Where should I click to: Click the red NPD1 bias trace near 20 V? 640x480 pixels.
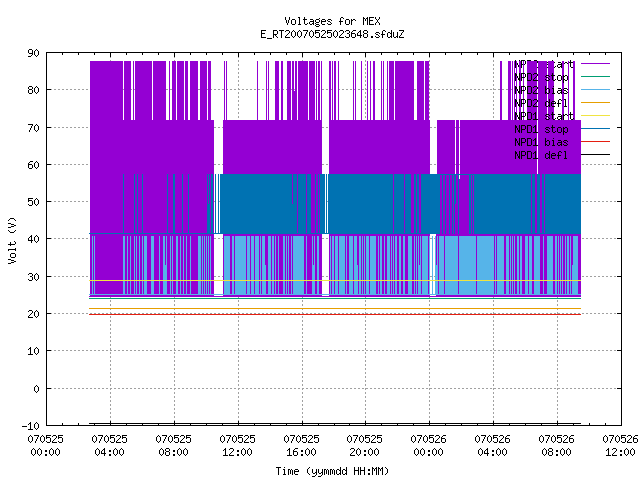click(x=335, y=314)
